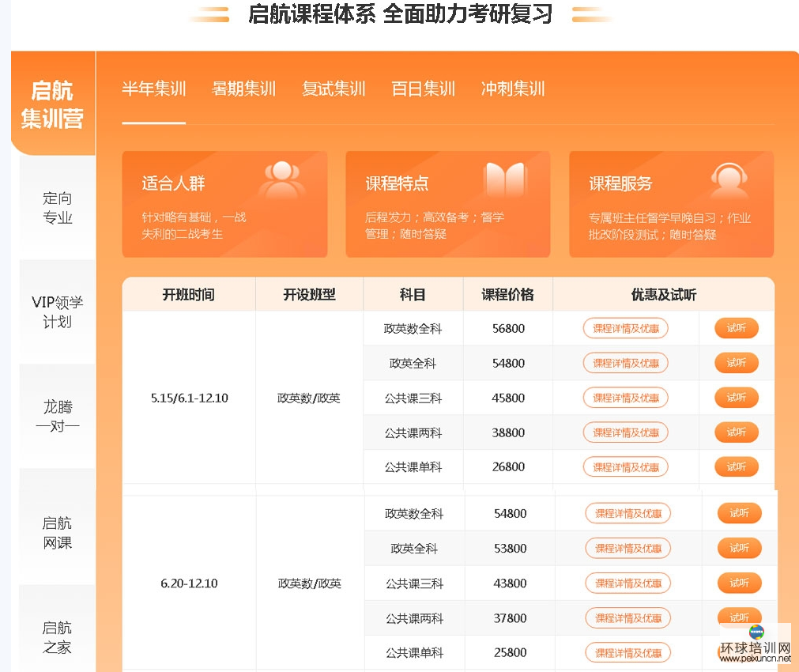Click the price 53800
799x672 pixels.
pos(510,548)
